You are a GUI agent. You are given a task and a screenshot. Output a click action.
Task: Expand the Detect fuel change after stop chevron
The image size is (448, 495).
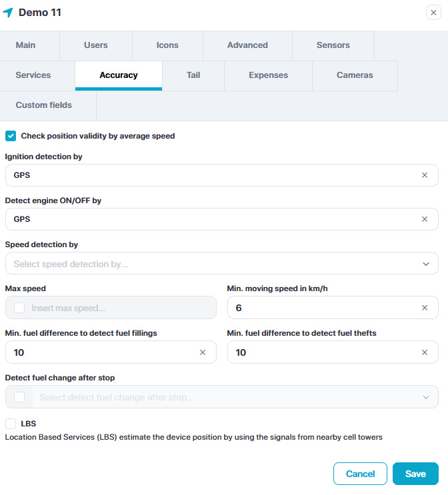(426, 397)
